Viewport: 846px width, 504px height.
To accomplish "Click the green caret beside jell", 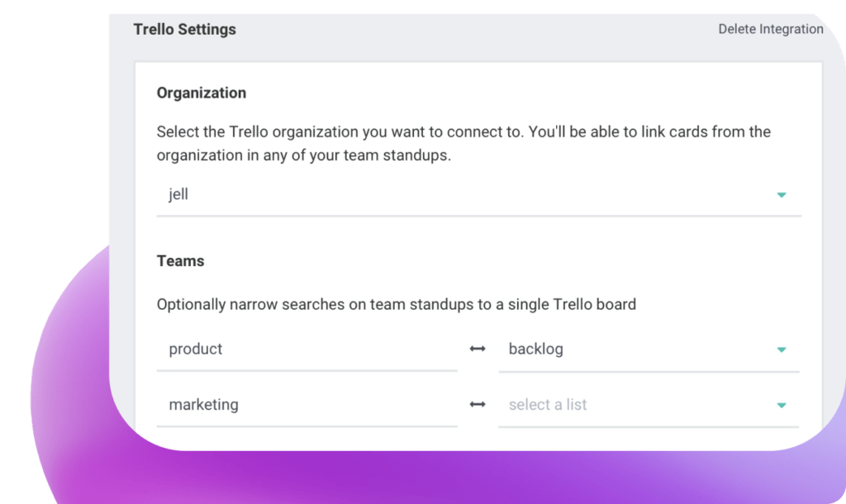I will pos(781,196).
